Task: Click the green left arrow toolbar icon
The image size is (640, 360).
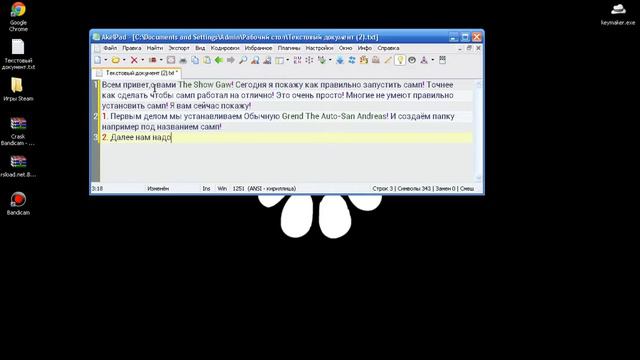Action: [219, 60]
